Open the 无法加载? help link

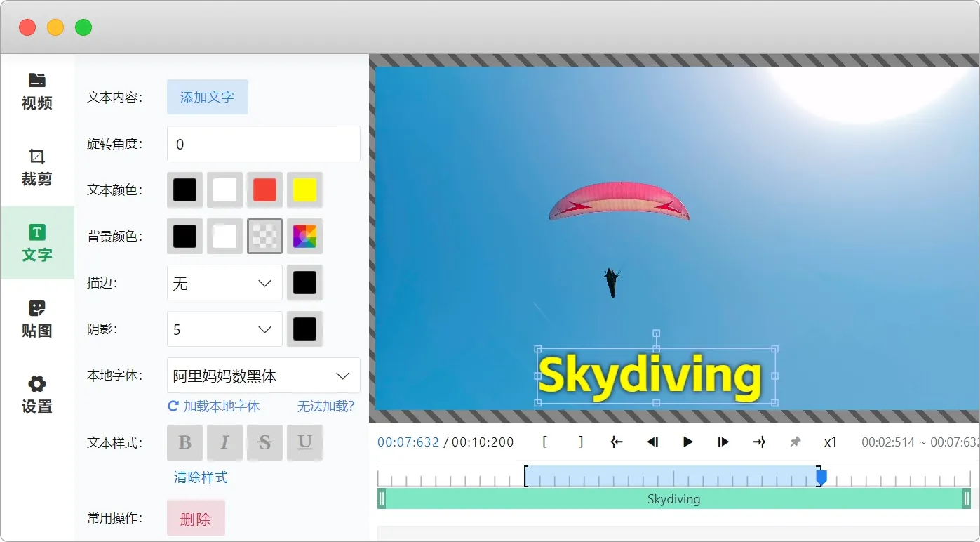pyautogui.click(x=326, y=407)
